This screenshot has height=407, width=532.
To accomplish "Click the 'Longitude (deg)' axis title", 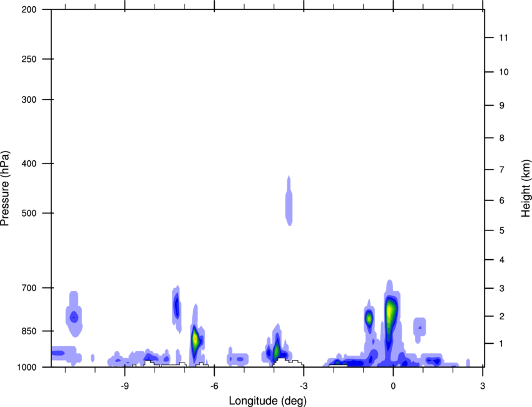I will [x=268, y=401].
